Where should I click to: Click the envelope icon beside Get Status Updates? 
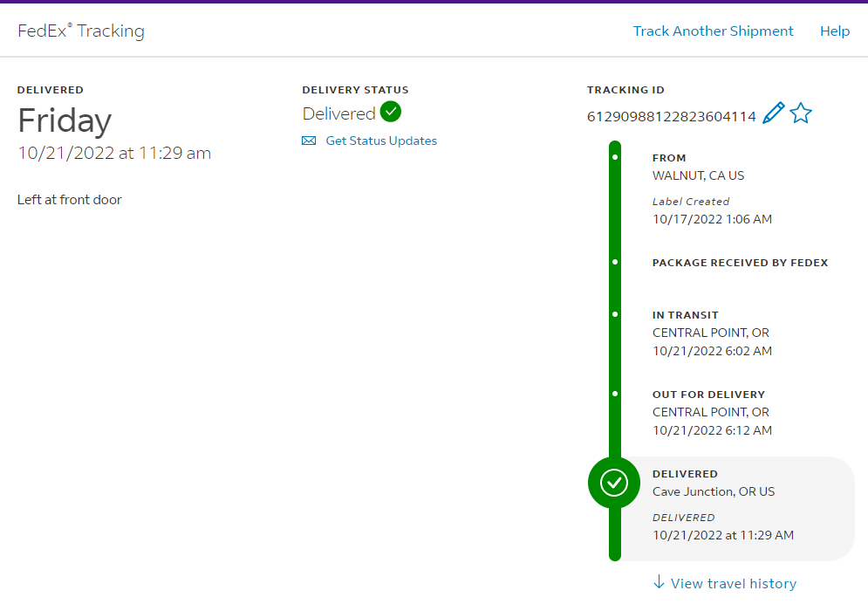[309, 141]
